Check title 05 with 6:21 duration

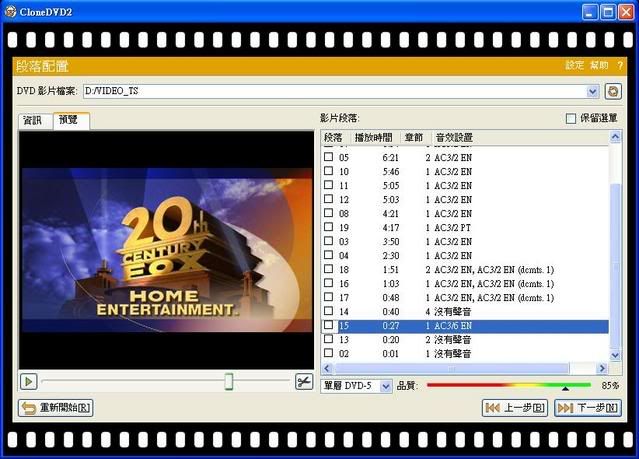(x=328, y=157)
